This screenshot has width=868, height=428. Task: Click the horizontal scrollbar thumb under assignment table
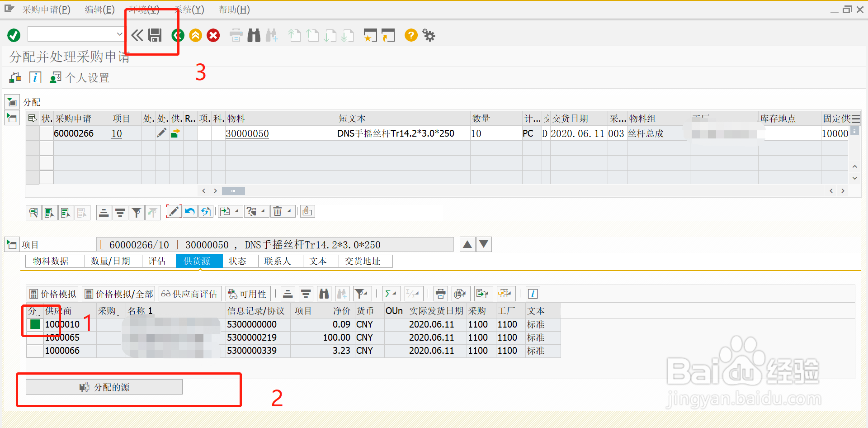click(233, 191)
